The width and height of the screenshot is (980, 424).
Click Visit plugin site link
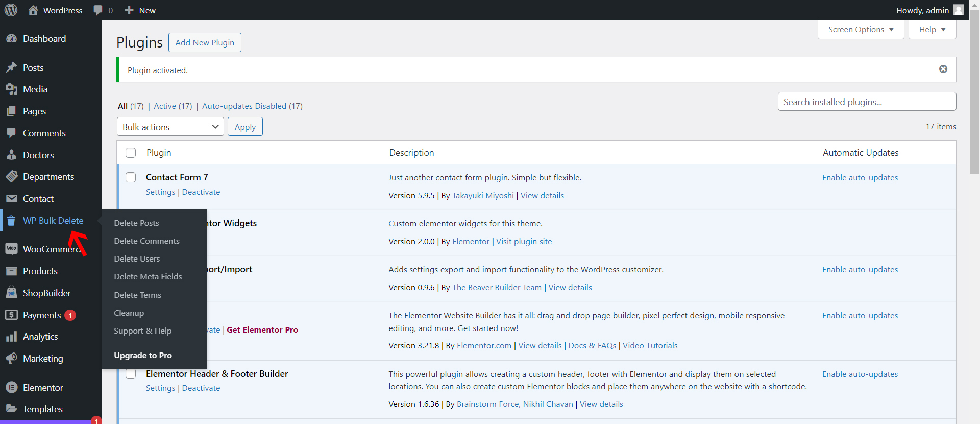pos(524,242)
